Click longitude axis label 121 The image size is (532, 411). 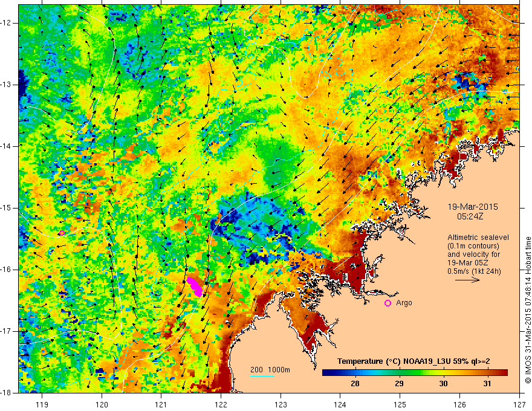[161, 405]
